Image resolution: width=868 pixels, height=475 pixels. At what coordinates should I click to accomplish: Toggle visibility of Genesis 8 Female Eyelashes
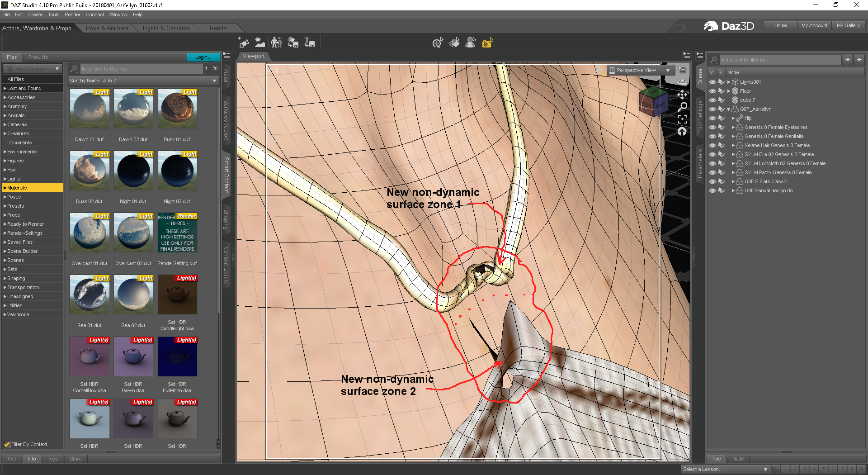tap(712, 127)
